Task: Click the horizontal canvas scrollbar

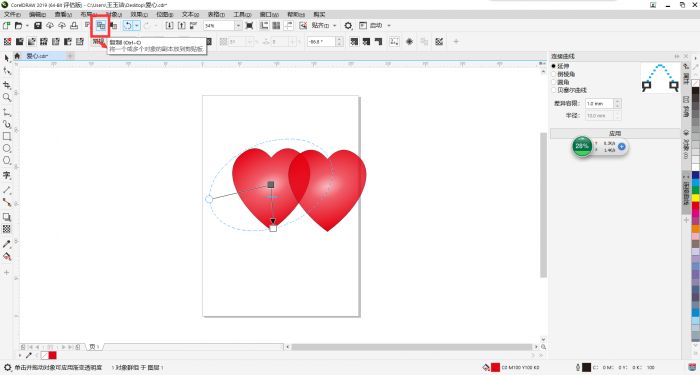Action: [411, 347]
